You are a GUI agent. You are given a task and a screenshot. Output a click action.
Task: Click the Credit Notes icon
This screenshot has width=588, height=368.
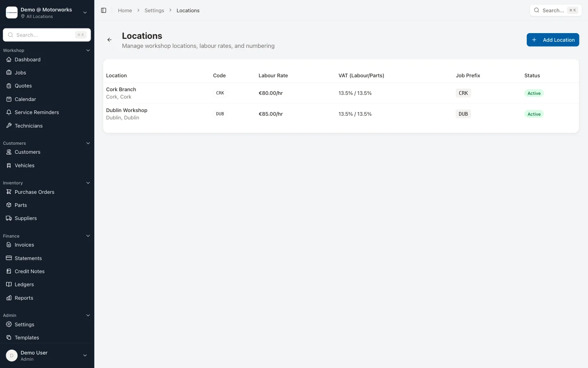[9, 271]
